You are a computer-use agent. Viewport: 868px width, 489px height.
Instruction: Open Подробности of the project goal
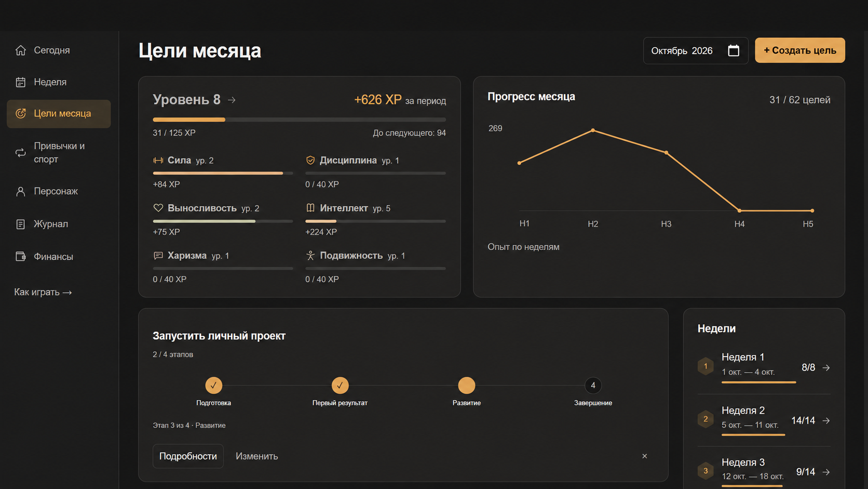[x=188, y=456]
